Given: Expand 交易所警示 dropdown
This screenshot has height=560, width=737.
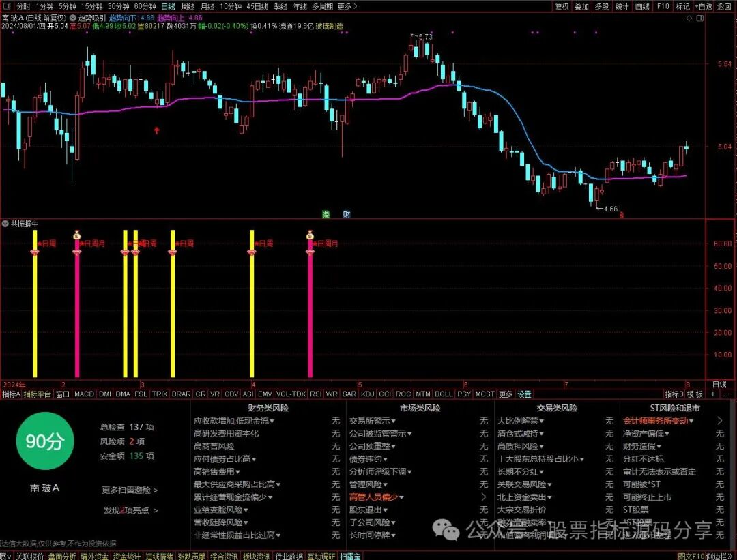Looking at the screenshot, I should 393,421.
